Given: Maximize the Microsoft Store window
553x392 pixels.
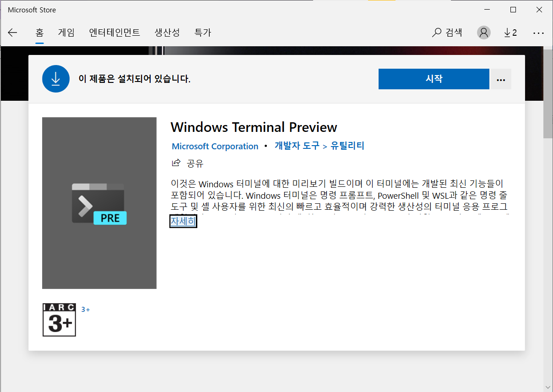Looking at the screenshot, I should 513,10.
